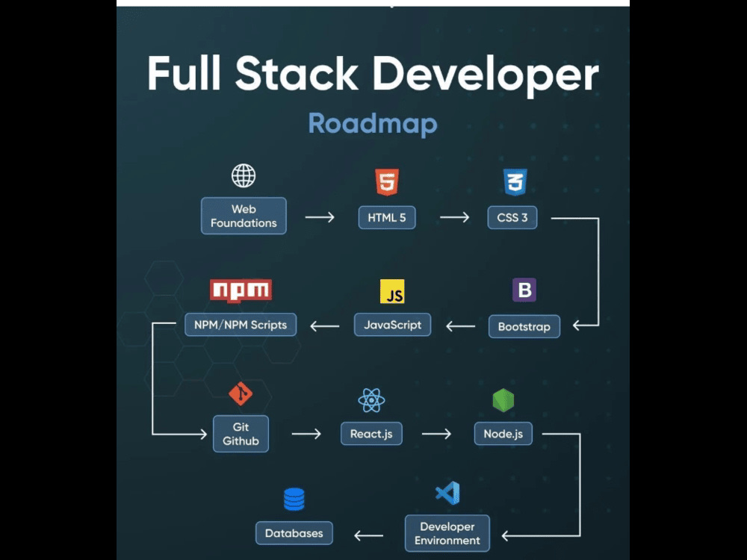
Task: Click the green Node.js hexagon logo
Action: point(503,400)
